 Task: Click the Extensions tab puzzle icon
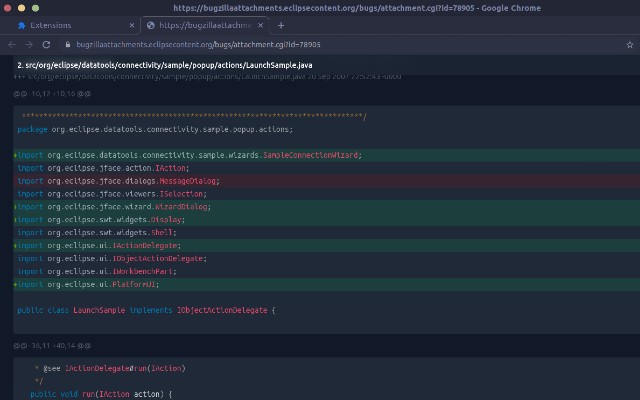(21, 25)
